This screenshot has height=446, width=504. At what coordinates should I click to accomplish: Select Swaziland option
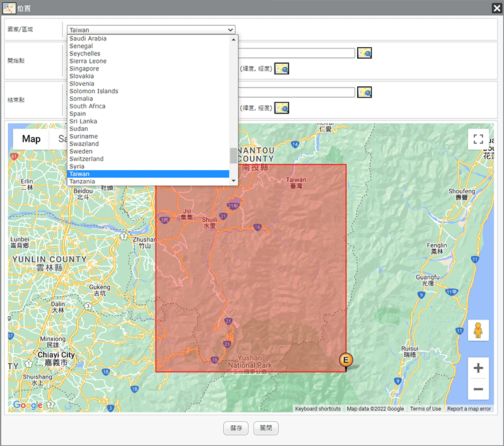pos(149,144)
